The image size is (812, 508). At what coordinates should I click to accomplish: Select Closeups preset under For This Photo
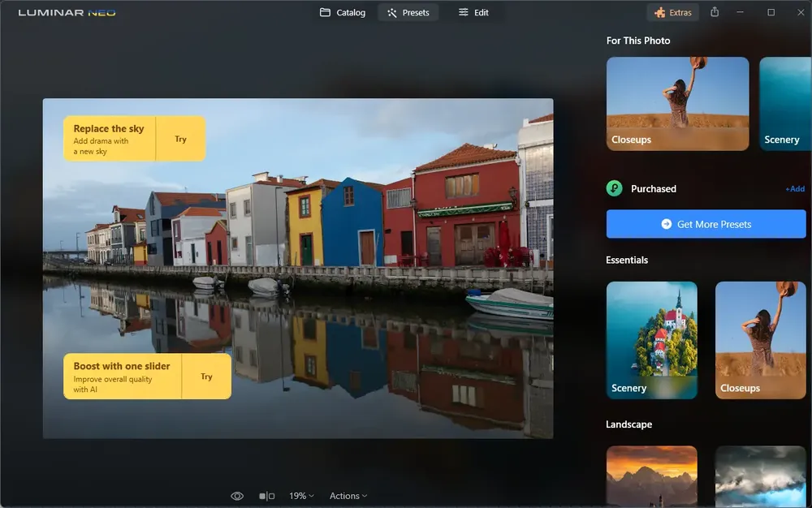677,104
